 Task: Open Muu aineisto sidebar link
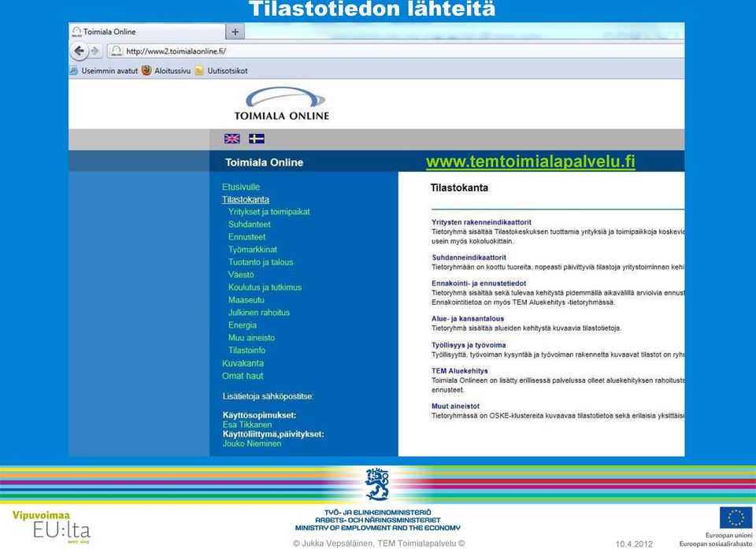(x=252, y=338)
